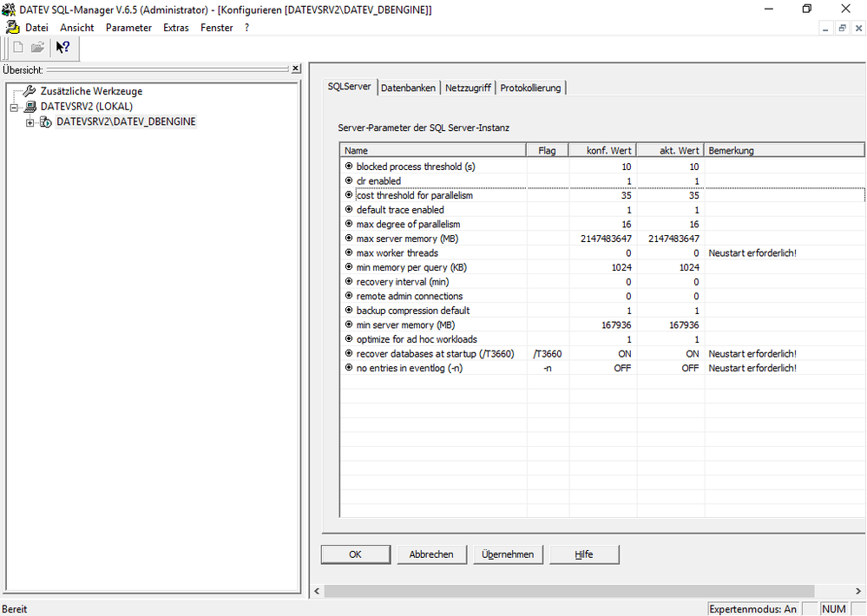The image size is (867, 616).
Task: Click the Abbrechen button
Action: click(x=431, y=554)
